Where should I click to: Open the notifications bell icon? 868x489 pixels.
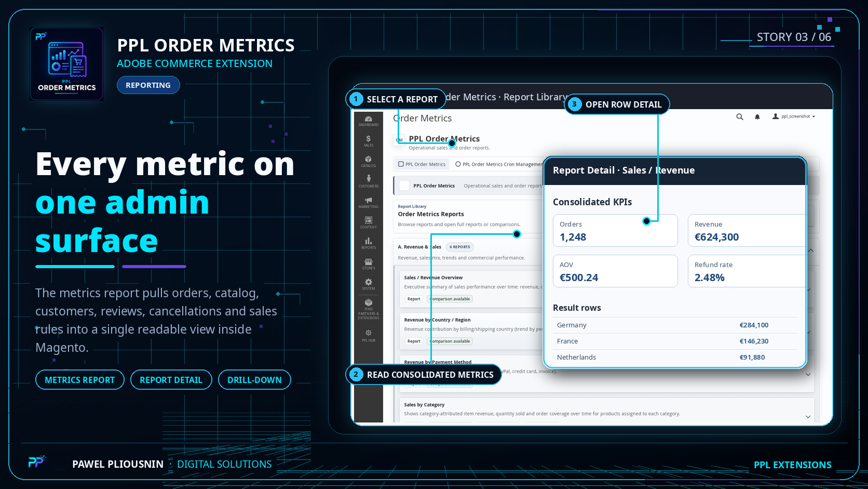(x=757, y=117)
